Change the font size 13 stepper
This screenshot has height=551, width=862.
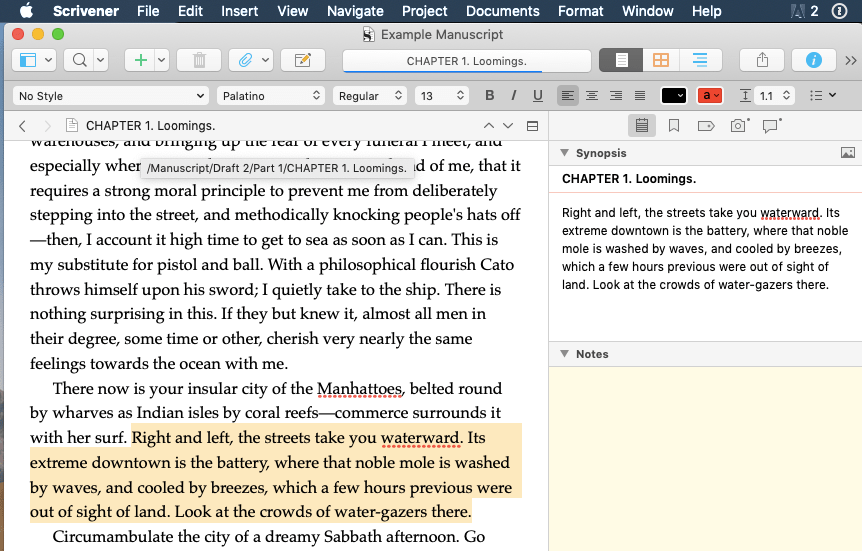460,96
